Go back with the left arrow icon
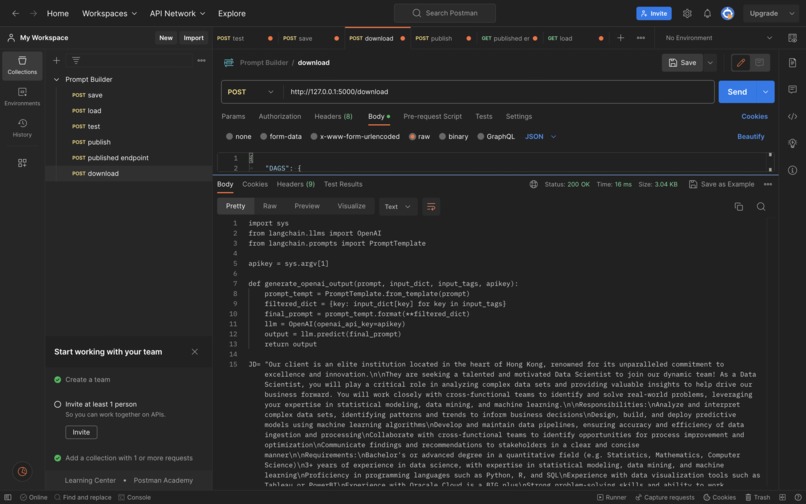 (15, 13)
